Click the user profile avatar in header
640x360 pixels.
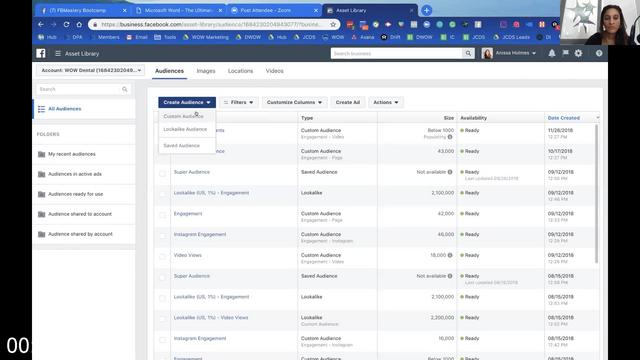pyautogui.click(x=487, y=53)
